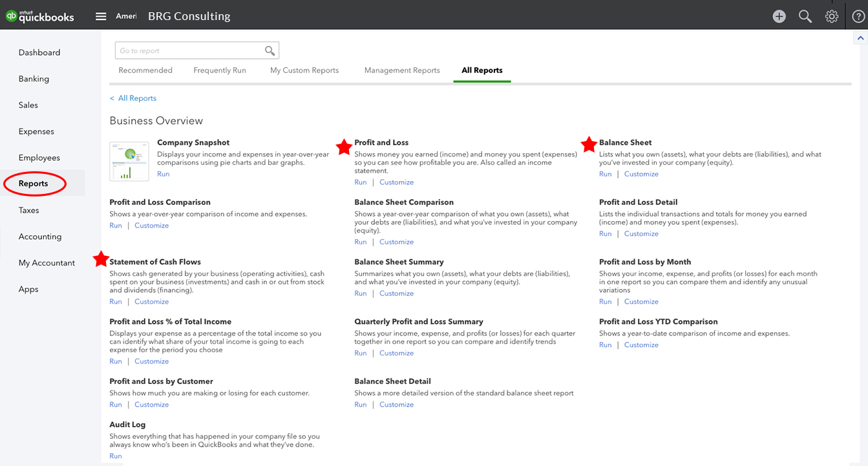Viewport: 868px width, 466px height.
Task: Open the Management Reports tab
Action: pyautogui.click(x=401, y=70)
